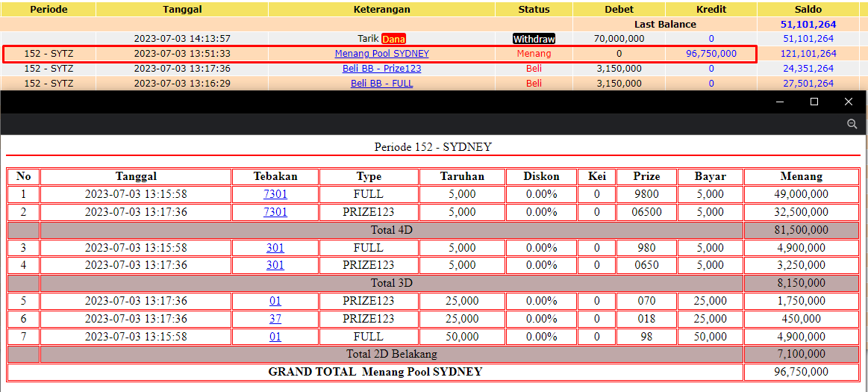Click the Kredit column header
The image size is (868, 392).
[x=711, y=10]
